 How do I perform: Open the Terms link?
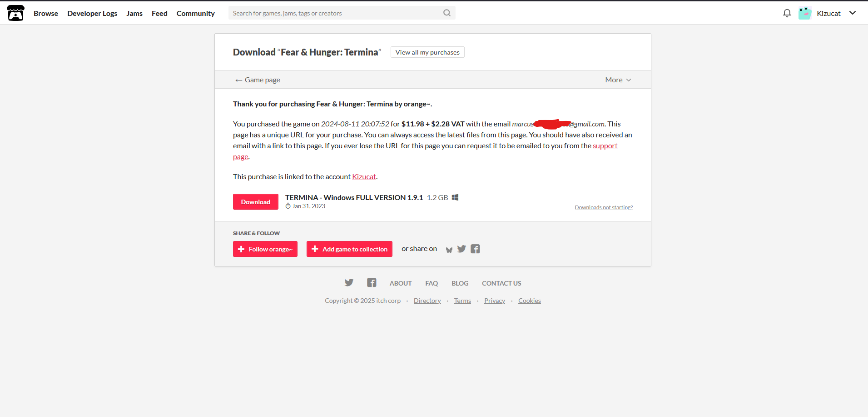coord(462,301)
